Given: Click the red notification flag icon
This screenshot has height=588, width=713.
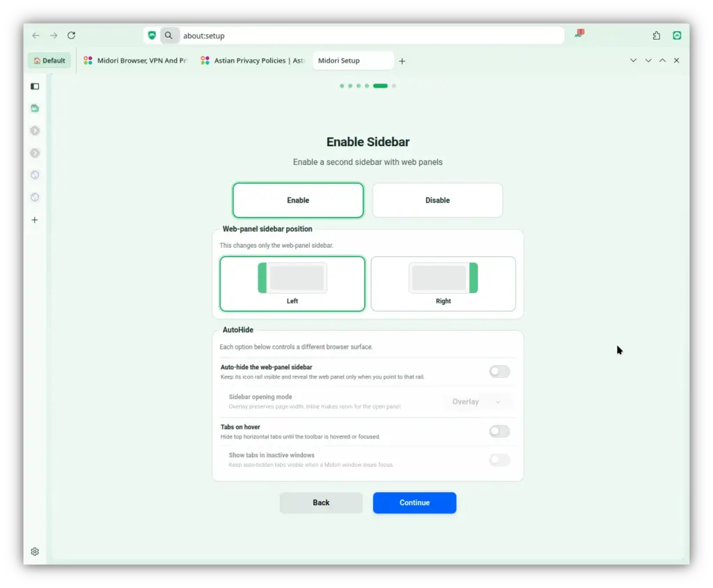Looking at the screenshot, I should 579,33.
